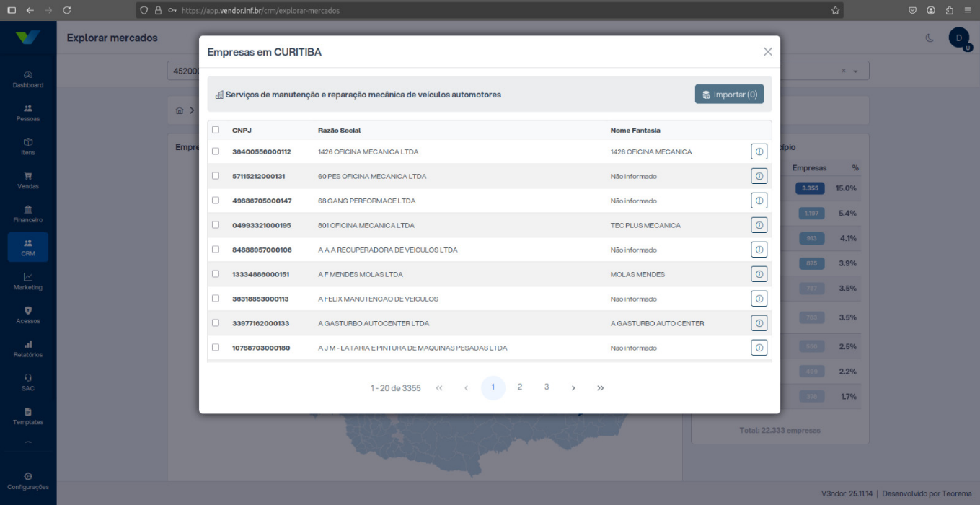Expand the filter dropdown arrow at top right
Image resolution: width=980 pixels, height=505 pixels.
pos(856,71)
